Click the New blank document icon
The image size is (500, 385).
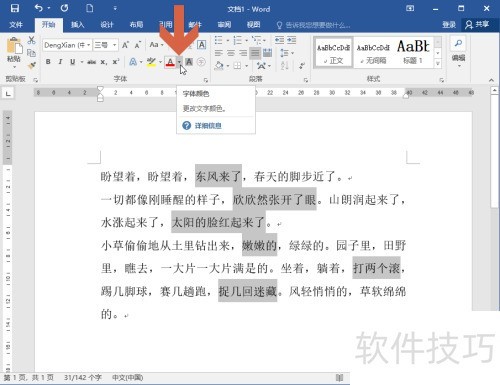pyautogui.click(x=90, y=8)
